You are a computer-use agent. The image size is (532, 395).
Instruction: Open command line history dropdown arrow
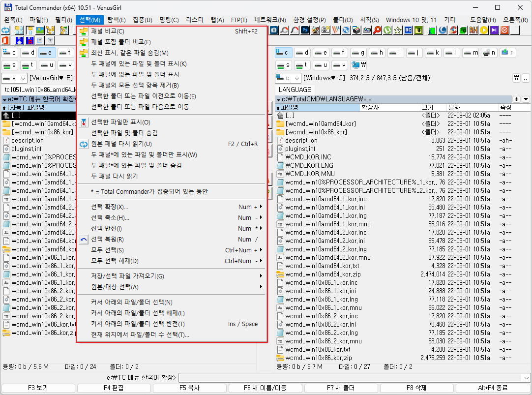(x=526, y=377)
